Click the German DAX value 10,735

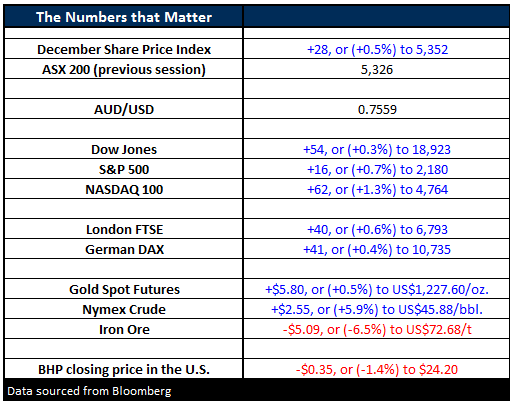coord(377,249)
